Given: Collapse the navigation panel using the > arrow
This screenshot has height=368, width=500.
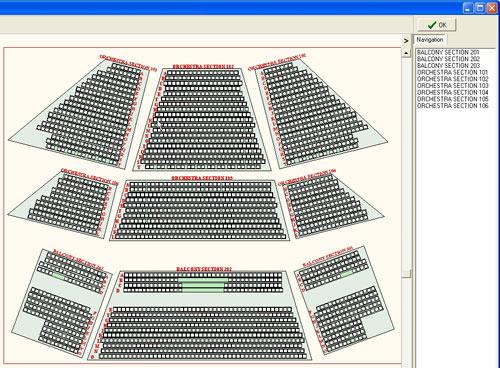Looking at the screenshot, I should 406,41.
